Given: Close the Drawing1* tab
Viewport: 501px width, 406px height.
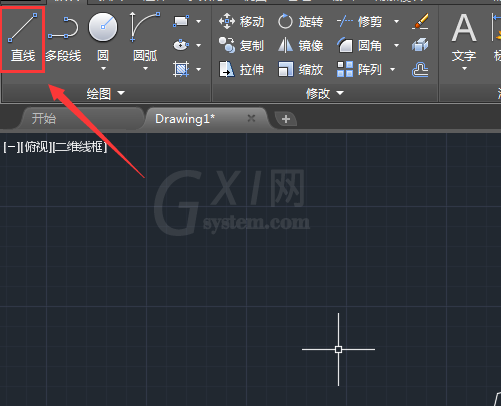Looking at the screenshot, I should pos(251,118).
